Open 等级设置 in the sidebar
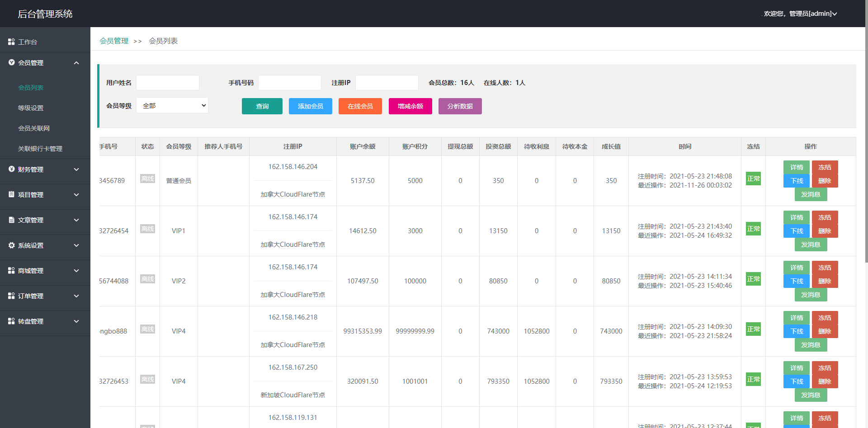868x428 pixels. pyautogui.click(x=31, y=108)
